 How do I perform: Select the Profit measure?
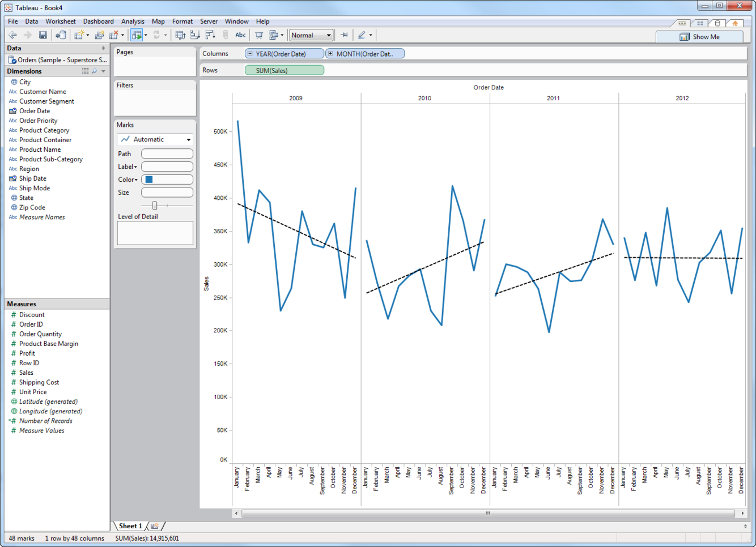pyautogui.click(x=27, y=353)
